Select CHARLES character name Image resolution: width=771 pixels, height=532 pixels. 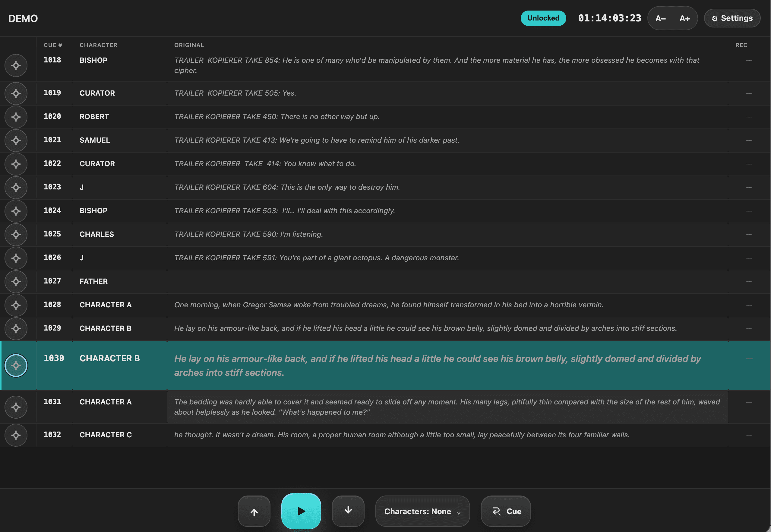pyautogui.click(x=96, y=234)
